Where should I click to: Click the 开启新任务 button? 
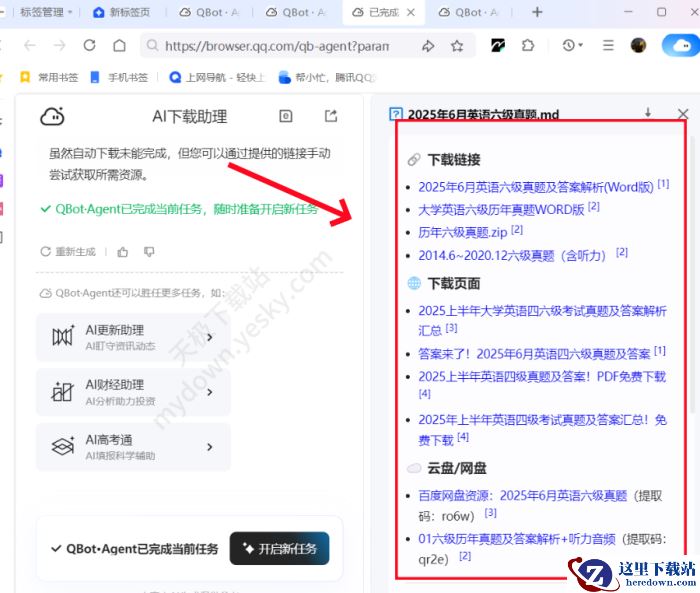(x=279, y=548)
